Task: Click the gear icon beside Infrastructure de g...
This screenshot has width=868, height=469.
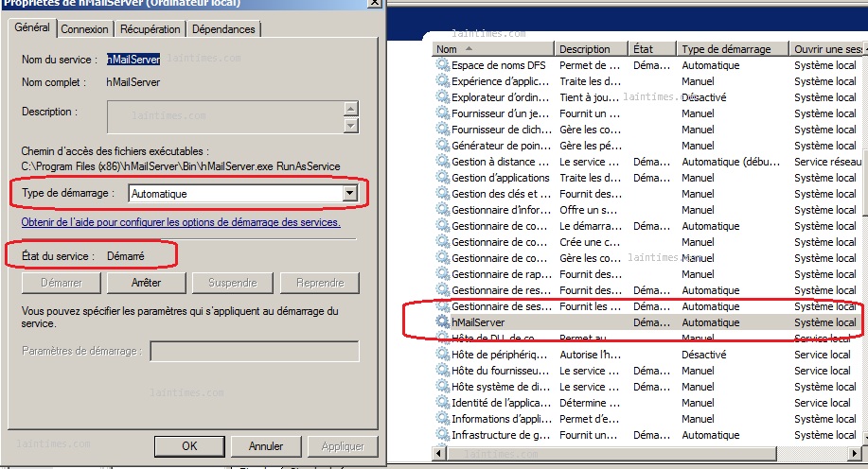Action: (442, 434)
